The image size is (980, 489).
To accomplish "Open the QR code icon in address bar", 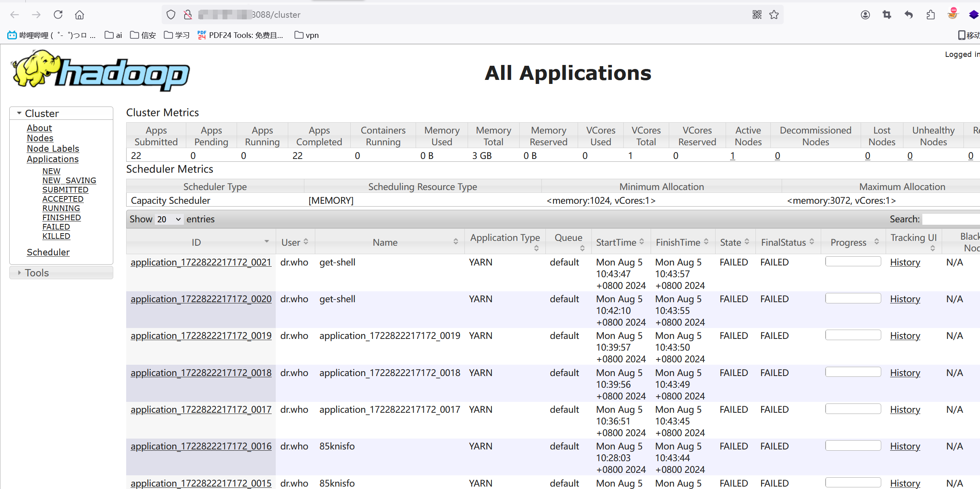I will pos(757,15).
